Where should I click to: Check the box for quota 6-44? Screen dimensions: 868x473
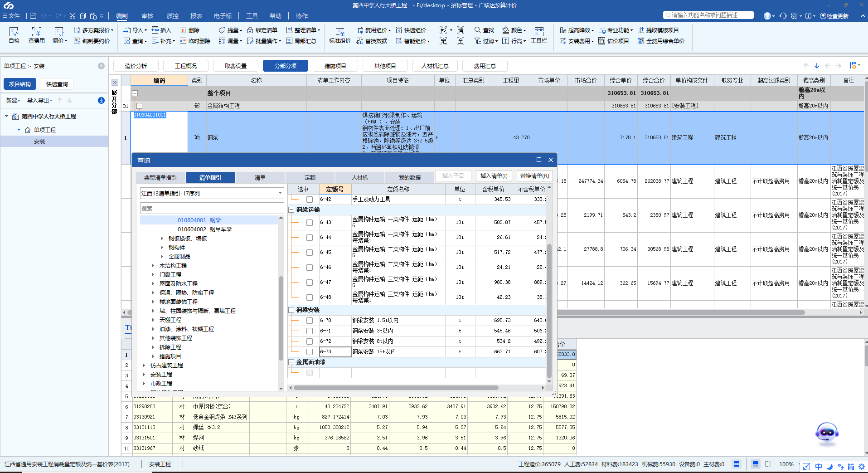tap(310, 238)
